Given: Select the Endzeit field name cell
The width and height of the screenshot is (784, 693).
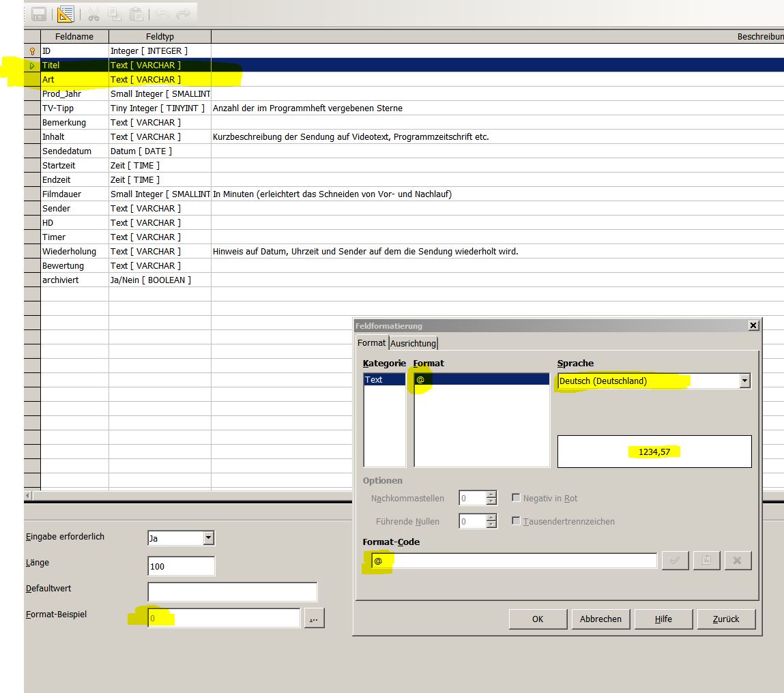Looking at the screenshot, I should pos(74,180).
